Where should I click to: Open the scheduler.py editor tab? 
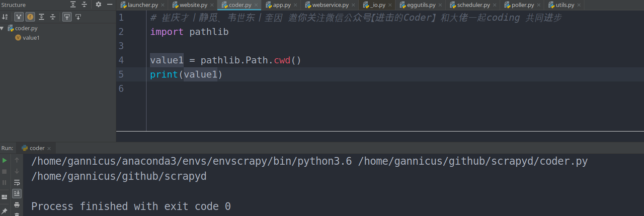coord(472,5)
